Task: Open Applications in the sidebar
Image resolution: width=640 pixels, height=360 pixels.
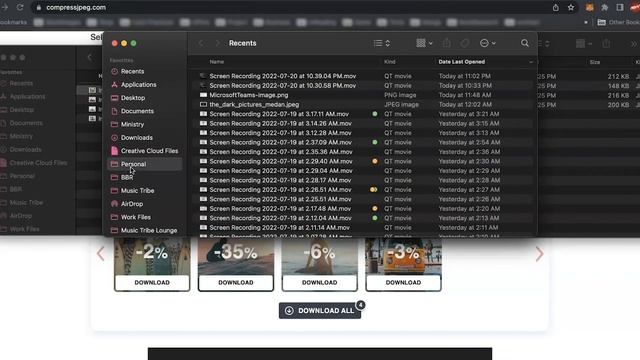Action: 138,84
